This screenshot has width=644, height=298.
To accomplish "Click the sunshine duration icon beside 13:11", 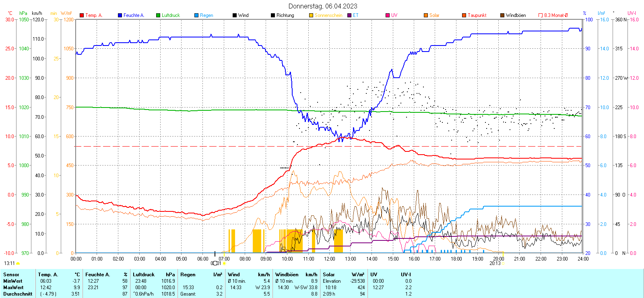I will [x=18, y=263].
